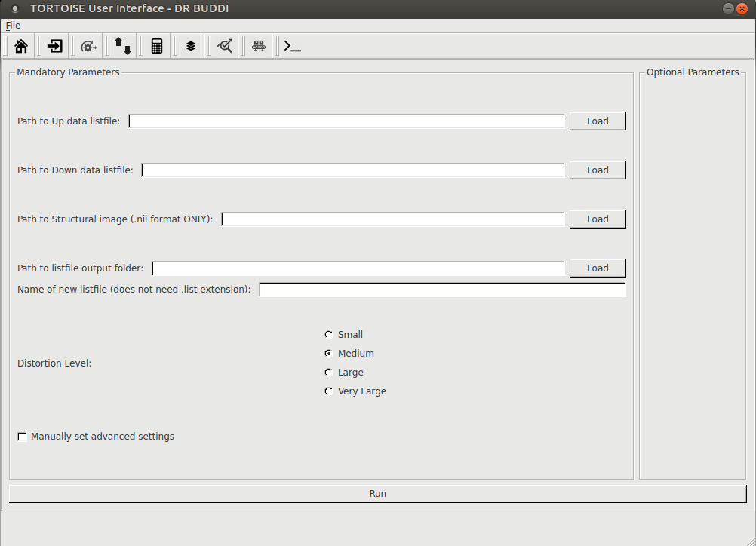Screen dimensions: 756x546
Task: Click the 'Mandatory Parameters' group title
Action: (68, 72)
